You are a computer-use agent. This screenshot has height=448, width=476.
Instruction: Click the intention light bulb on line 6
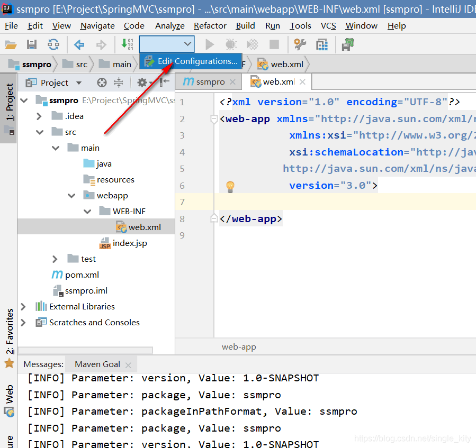(230, 187)
